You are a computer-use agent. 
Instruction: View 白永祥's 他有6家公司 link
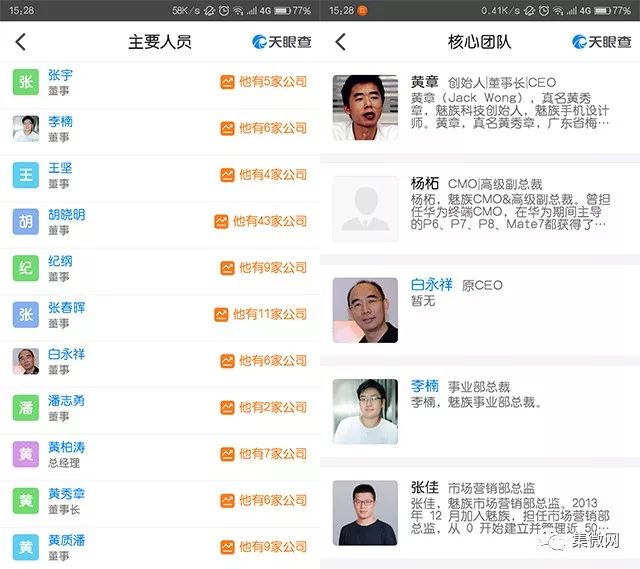(264, 361)
